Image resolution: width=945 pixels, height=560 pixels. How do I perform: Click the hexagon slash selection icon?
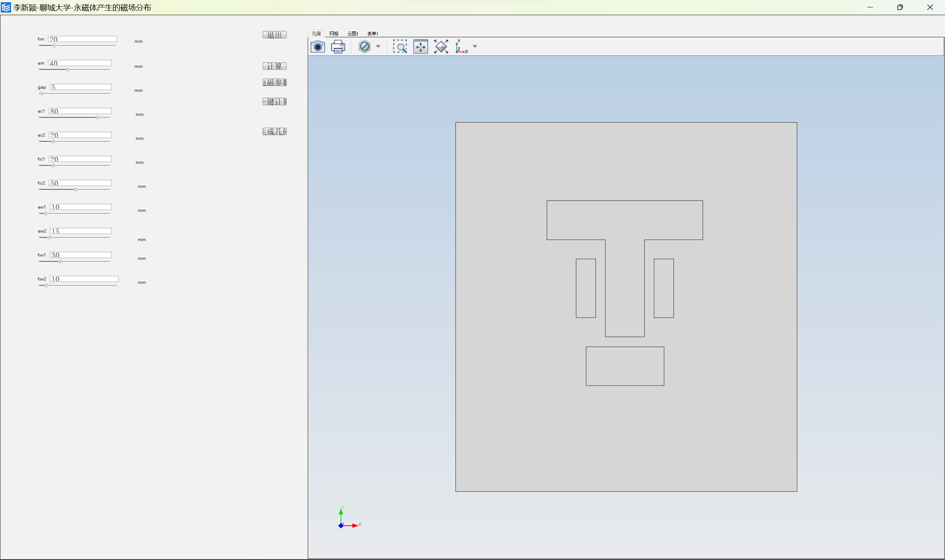tap(364, 47)
